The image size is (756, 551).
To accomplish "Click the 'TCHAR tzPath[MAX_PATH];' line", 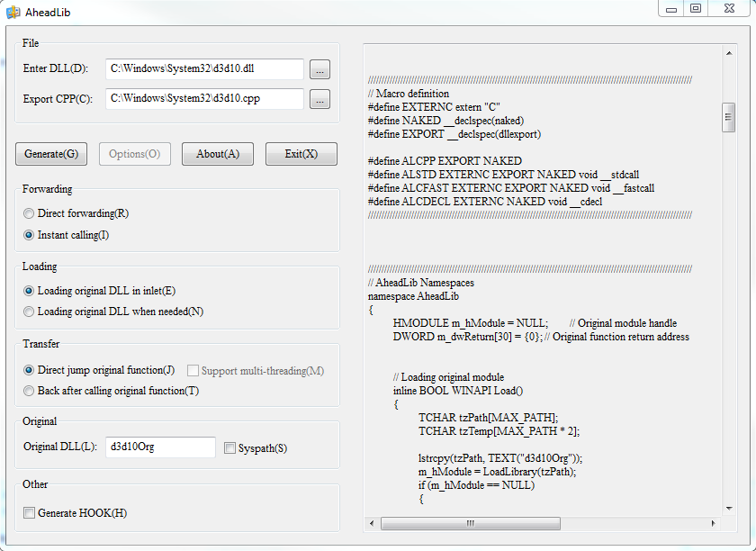I will (488, 418).
